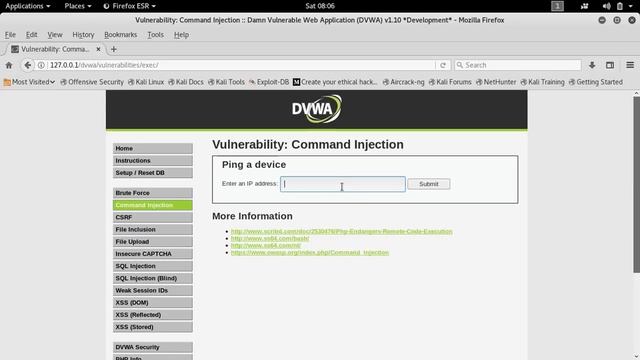This screenshot has width=640, height=360.
Task: Open site info icon in address bar
Action: pos(41,65)
